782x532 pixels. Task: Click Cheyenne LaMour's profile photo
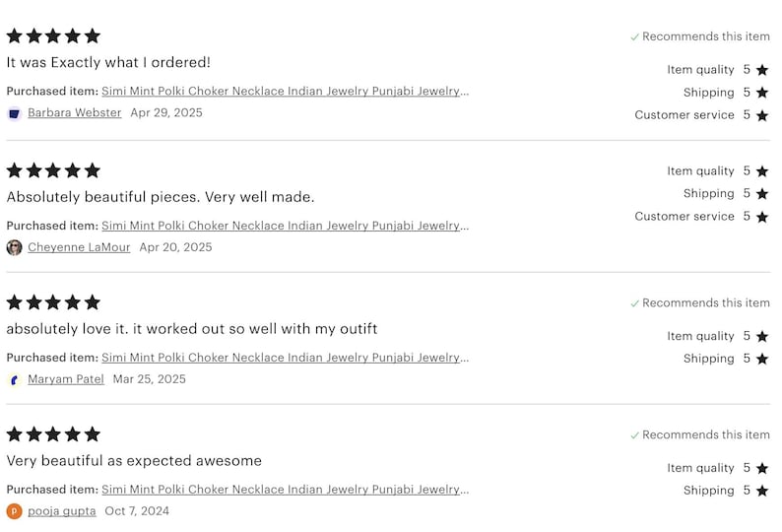click(14, 247)
